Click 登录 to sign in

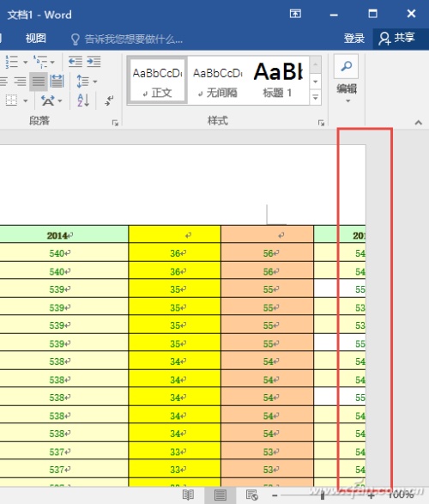click(x=354, y=39)
